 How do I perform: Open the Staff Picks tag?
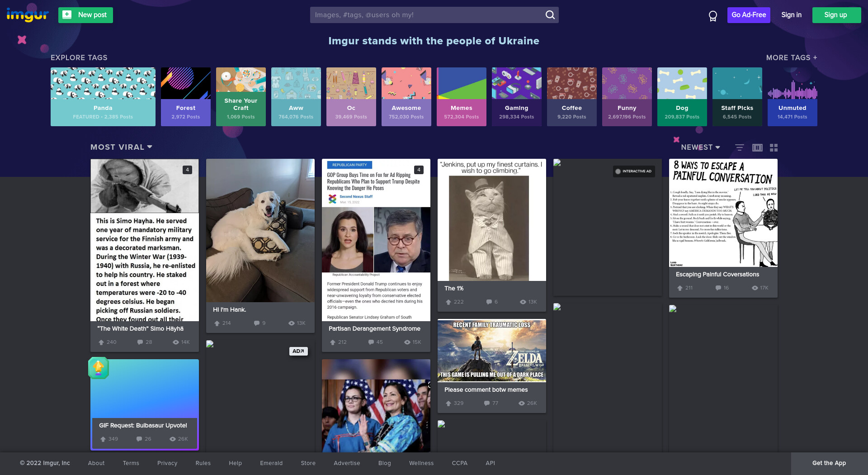click(737, 97)
